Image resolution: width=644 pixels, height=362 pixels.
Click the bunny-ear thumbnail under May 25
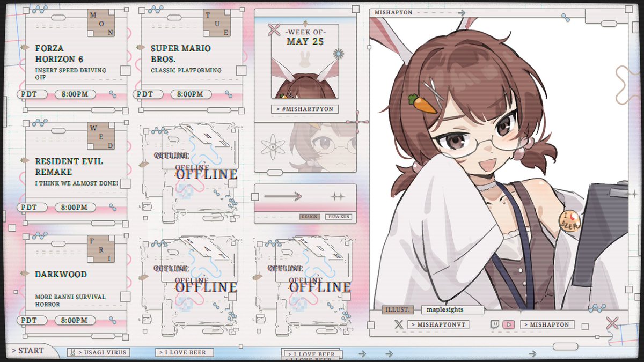[305, 77]
